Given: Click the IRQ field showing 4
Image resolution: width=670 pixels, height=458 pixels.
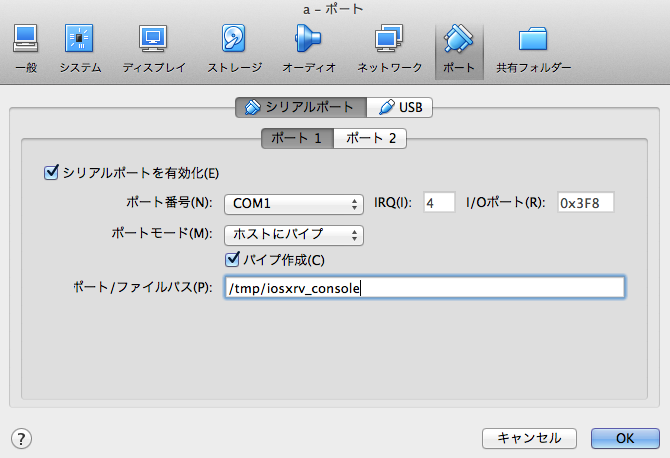Looking at the screenshot, I should click(x=439, y=202).
